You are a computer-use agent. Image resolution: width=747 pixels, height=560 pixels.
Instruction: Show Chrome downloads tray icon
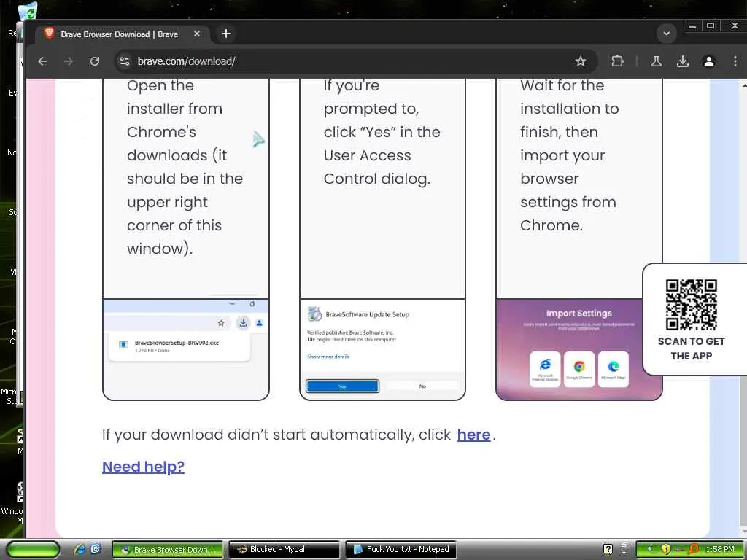[683, 61]
